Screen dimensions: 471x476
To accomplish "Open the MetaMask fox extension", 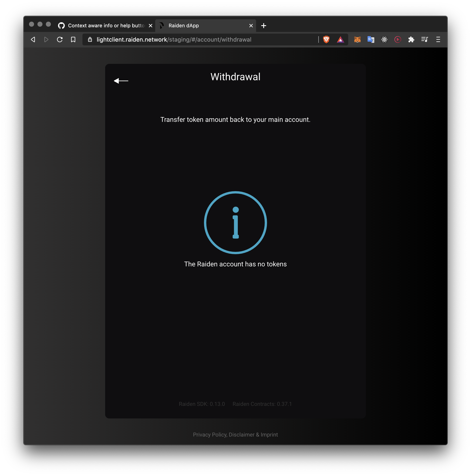I will click(357, 39).
